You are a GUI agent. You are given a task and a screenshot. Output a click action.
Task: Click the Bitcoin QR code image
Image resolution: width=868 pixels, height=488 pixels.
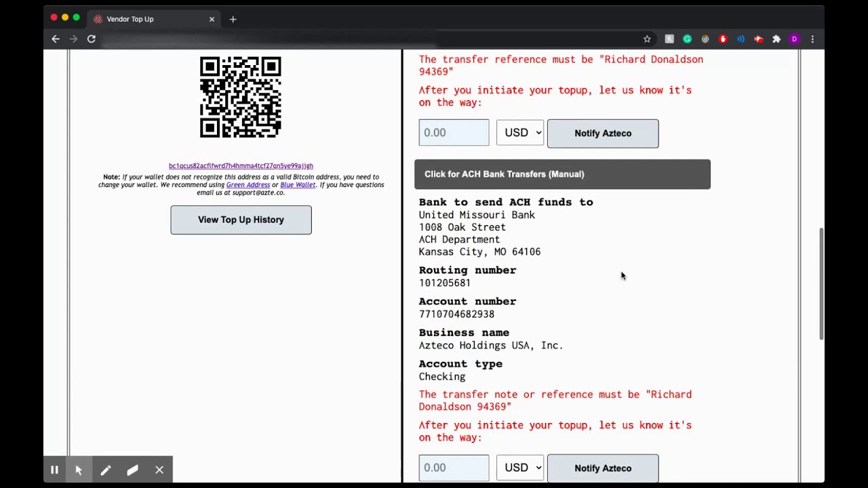pyautogui.click(x=241, y=98)
